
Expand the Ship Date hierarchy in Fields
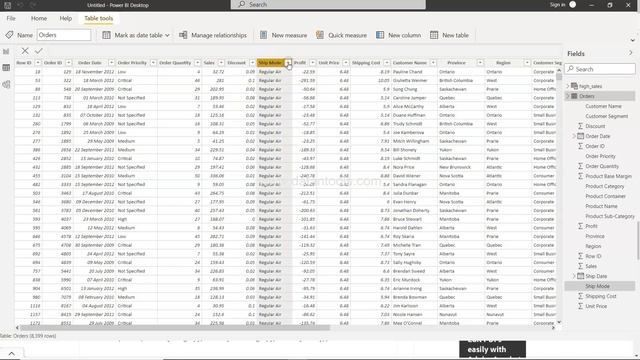tap(573, 276)
